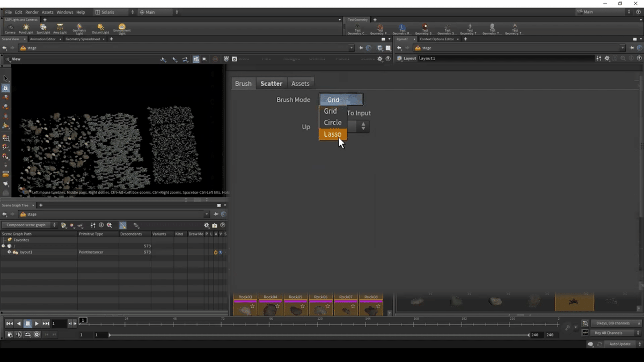Viewport: 644px width, 362px height.
Task: Click the Camera shelf tool
Action: coord(10,28)
